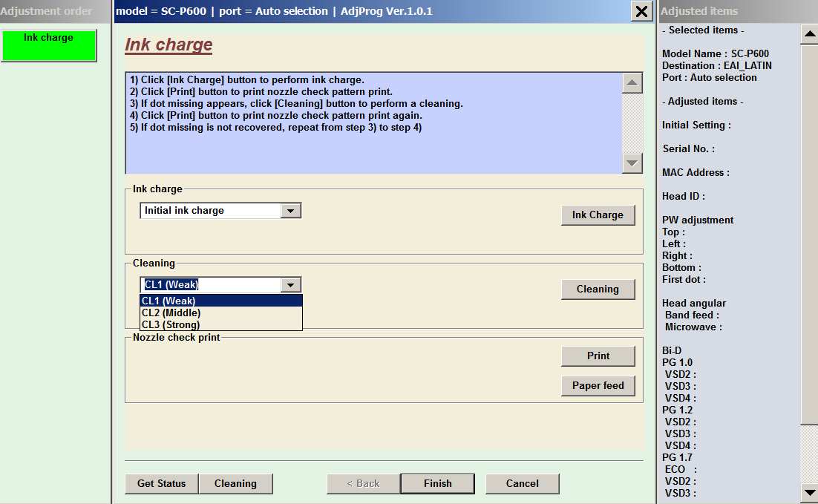Click instructions box scroll down arrow
This screenshot has width=818, height=504.
(x=632, y=163)
